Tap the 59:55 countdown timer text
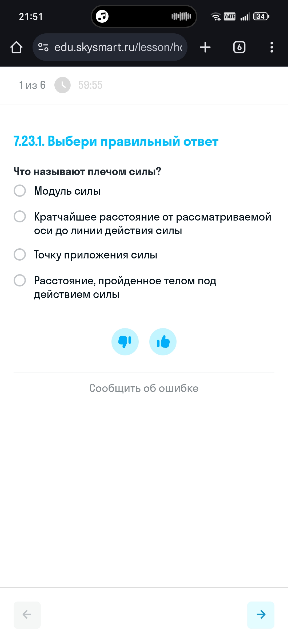This screenshot has width=288, height=644. click(90, 85)
